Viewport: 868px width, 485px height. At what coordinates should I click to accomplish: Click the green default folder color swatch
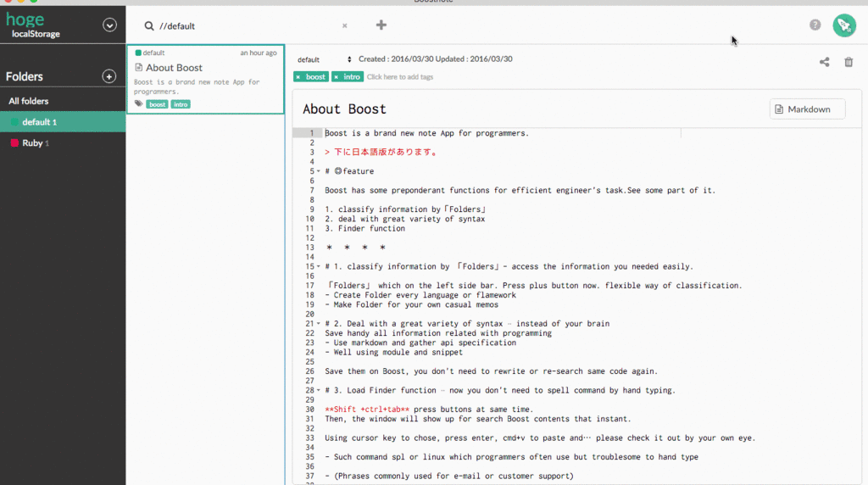coord(14,122)
